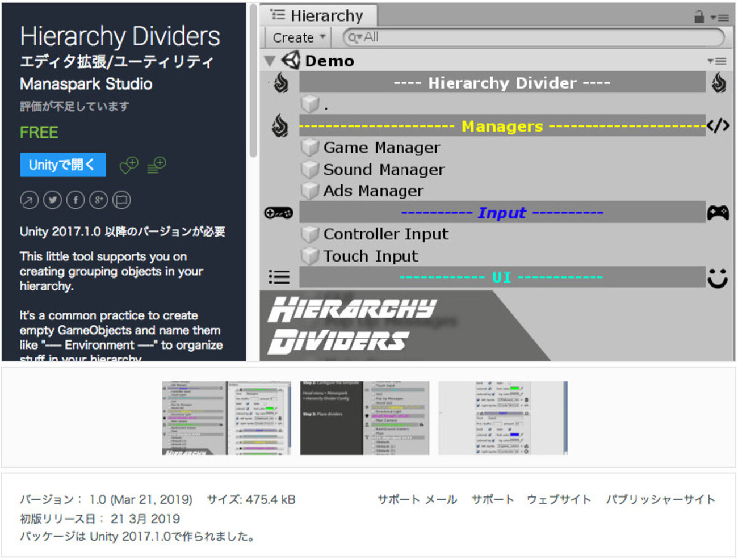Select Game Manager in the hierarchy
Screen dimensions: 738x560
click(x=381, y=148)
